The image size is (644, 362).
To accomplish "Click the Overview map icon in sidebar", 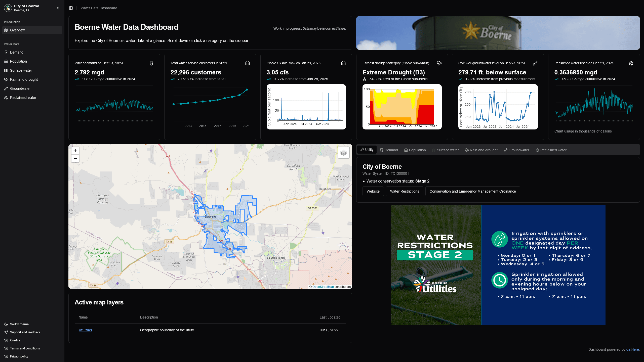I will tap(6, 30).
